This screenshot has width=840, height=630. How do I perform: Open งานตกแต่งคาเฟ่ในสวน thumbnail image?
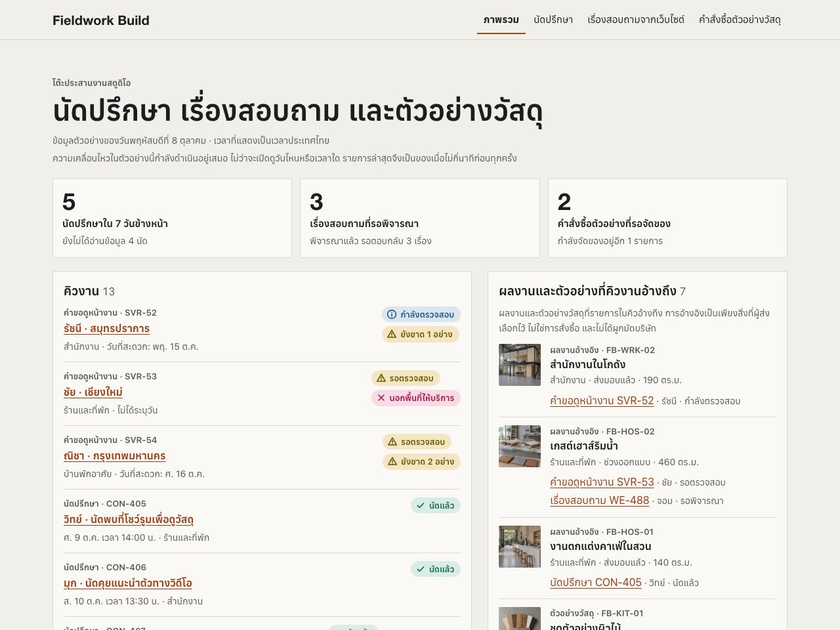pyautogui.click(x=520, y=547)
